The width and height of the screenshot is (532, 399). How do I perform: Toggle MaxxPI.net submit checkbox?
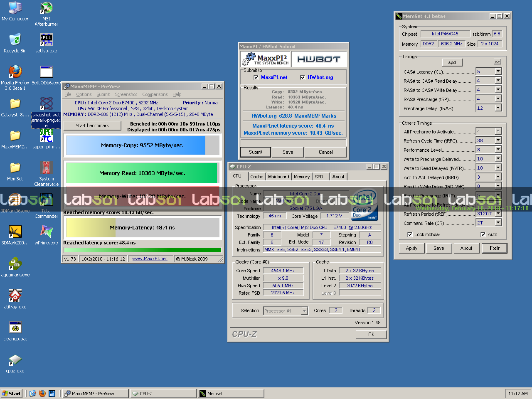[256, 77]
